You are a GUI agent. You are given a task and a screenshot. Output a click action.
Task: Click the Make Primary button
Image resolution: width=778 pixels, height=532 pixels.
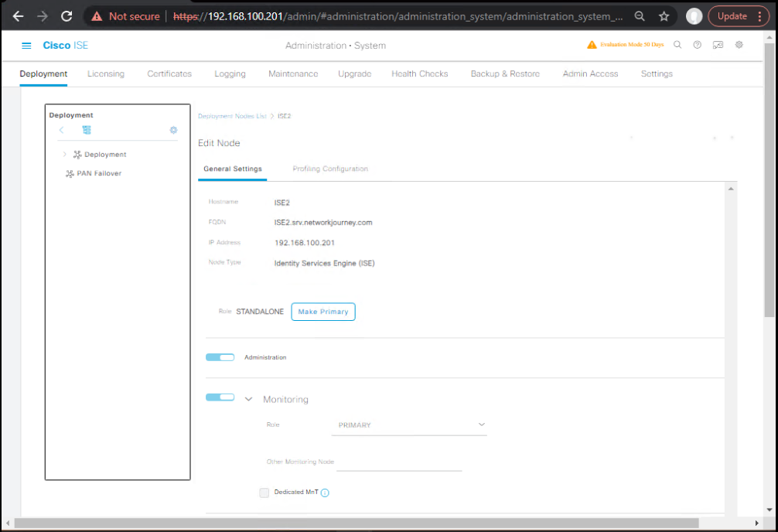tap(323, 312)
